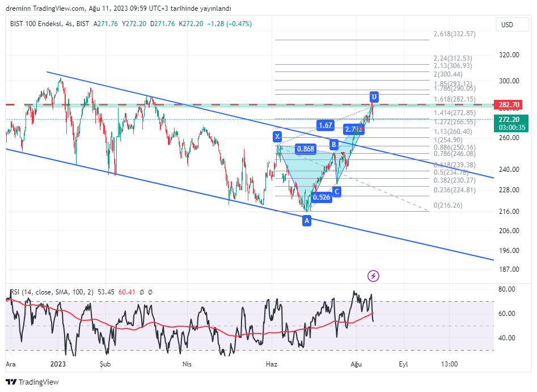Click the 13:00 time axis label
Viewport: 537px width, 392px height.
pyautogui.click(x=449, y=364)
